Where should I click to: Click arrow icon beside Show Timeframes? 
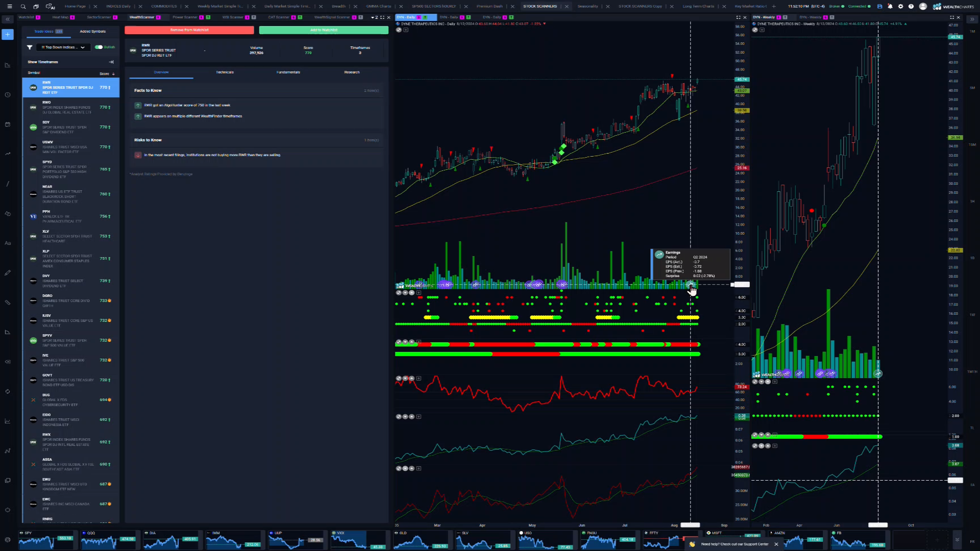point(111,62)
